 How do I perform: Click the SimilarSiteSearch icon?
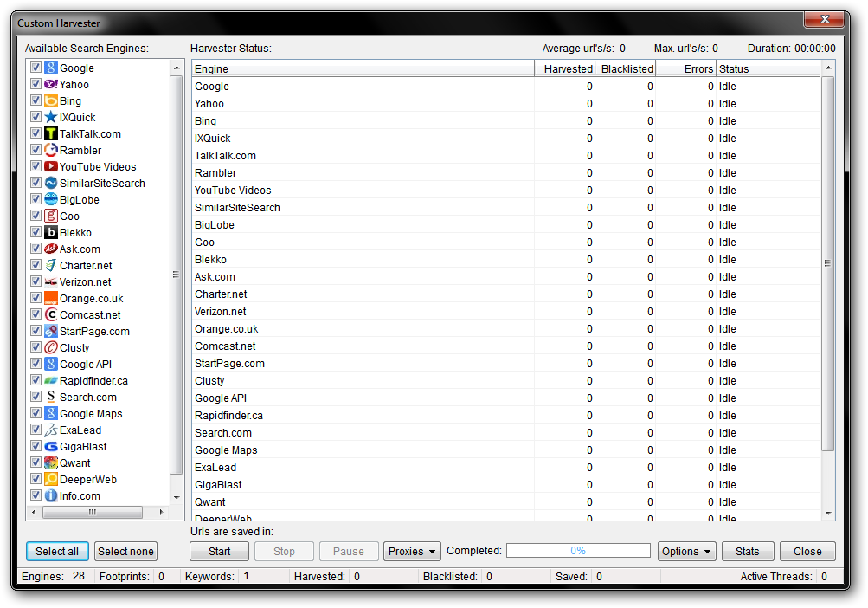(x=51, y=183)
